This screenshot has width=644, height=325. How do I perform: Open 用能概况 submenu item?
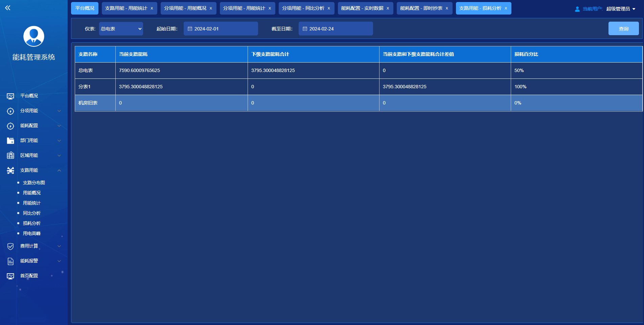(32, 193)
